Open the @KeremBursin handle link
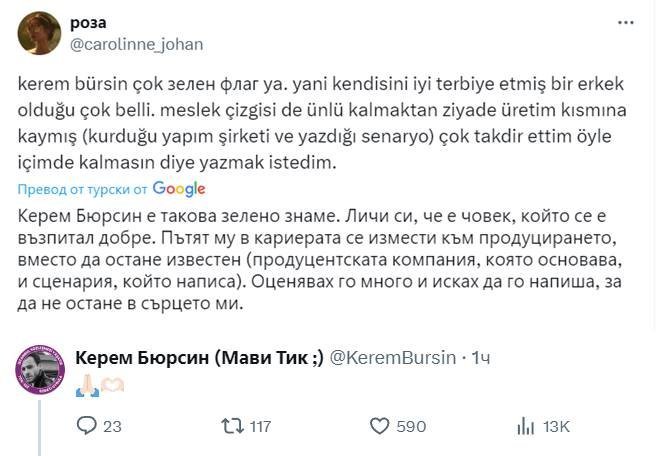Image resolution: width=662 pixels, height=456 pixels. (392, 358)
